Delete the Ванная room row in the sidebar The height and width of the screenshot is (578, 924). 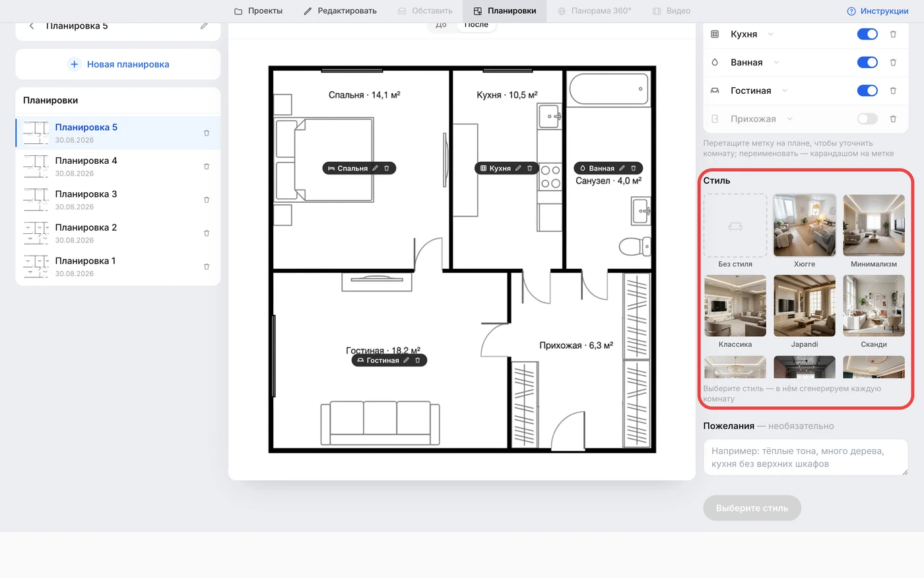pos(893,62)
